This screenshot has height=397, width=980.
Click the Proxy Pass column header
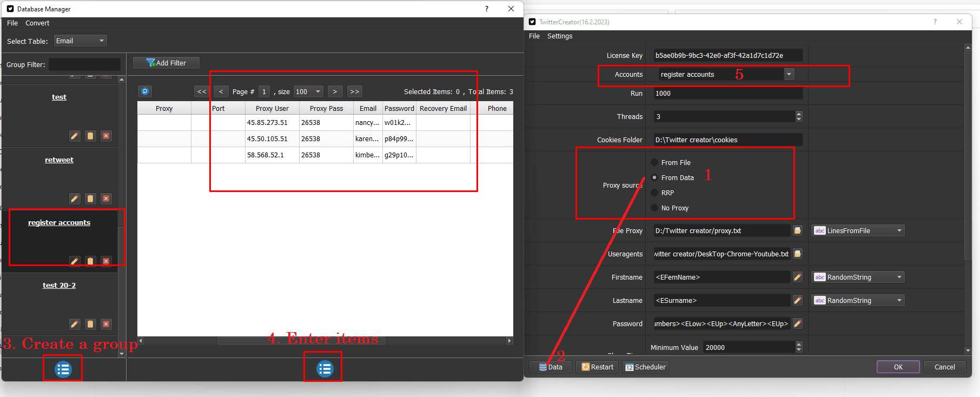click(326, 108)
